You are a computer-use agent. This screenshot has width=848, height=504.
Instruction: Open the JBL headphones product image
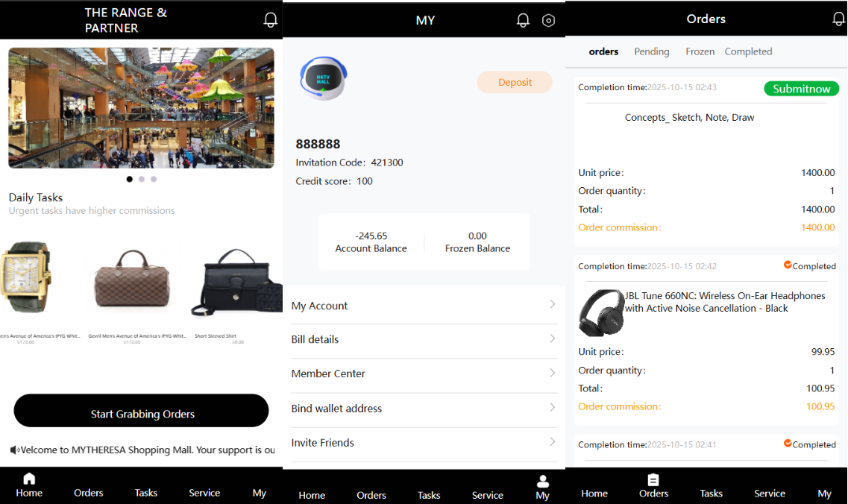602,313
